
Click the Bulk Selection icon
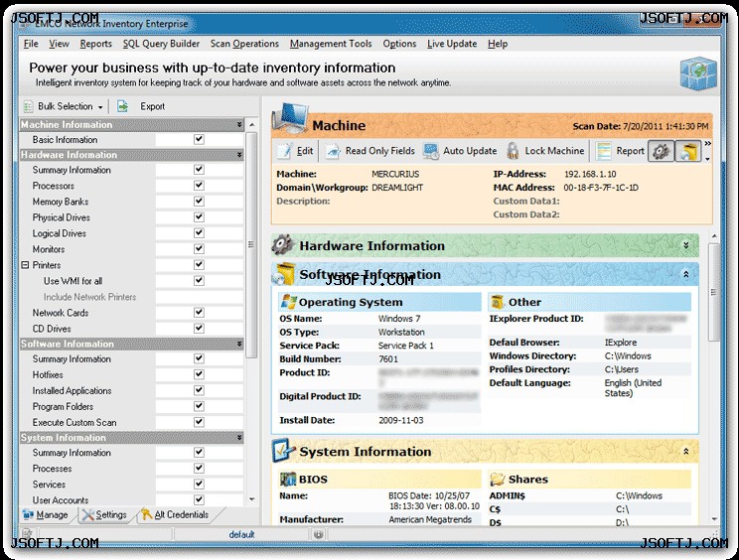pos(29,106)
